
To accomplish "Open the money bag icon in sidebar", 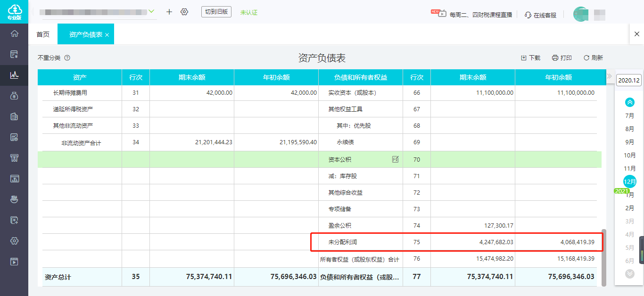I will [x=15, y=96].
